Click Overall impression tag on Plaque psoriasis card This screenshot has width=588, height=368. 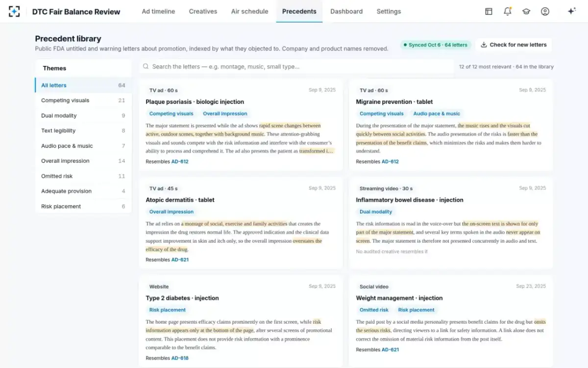click(225, 113)
